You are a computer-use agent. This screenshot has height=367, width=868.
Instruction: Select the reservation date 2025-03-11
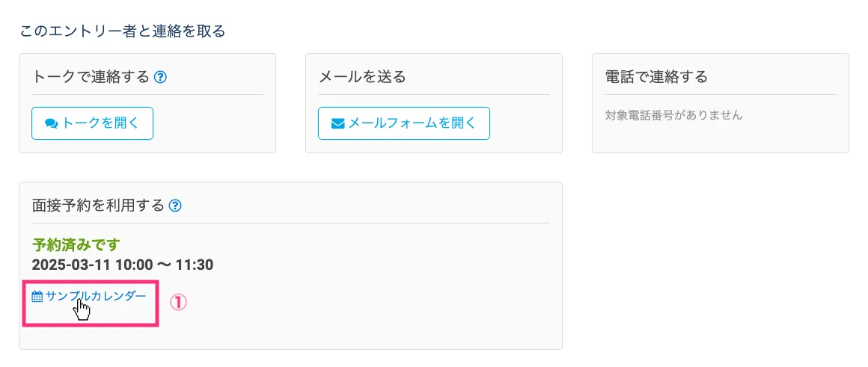[75, 265]
